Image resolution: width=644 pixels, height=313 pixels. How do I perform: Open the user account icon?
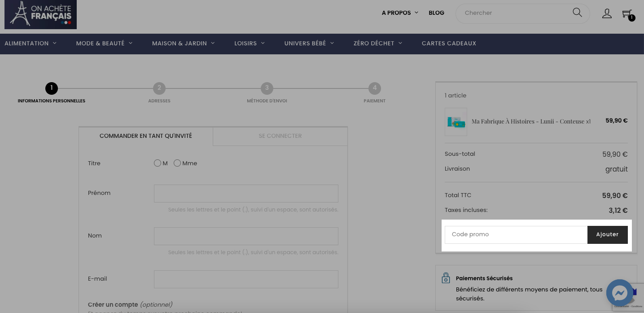click(x=607, y=13)
